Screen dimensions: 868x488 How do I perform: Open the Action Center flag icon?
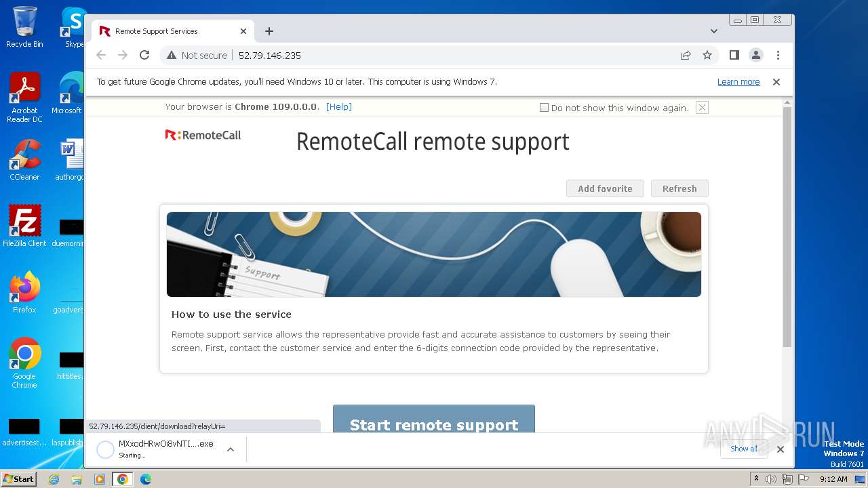(803, 479)
